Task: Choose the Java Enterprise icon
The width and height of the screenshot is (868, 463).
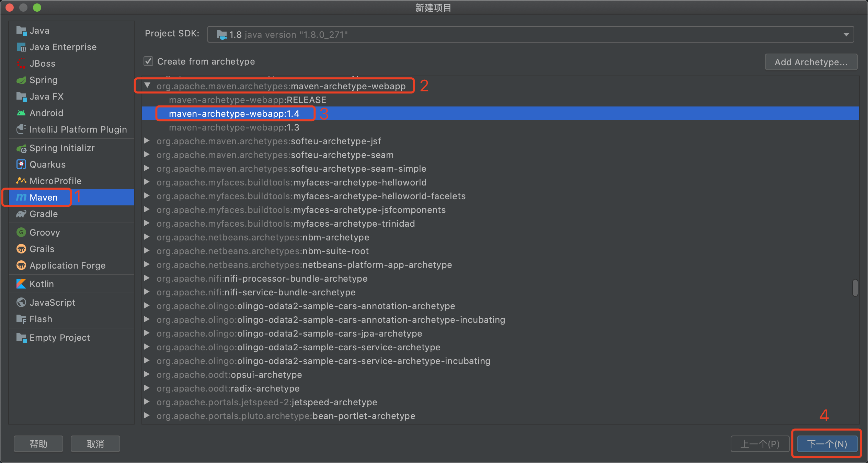Action: [21, 47]
